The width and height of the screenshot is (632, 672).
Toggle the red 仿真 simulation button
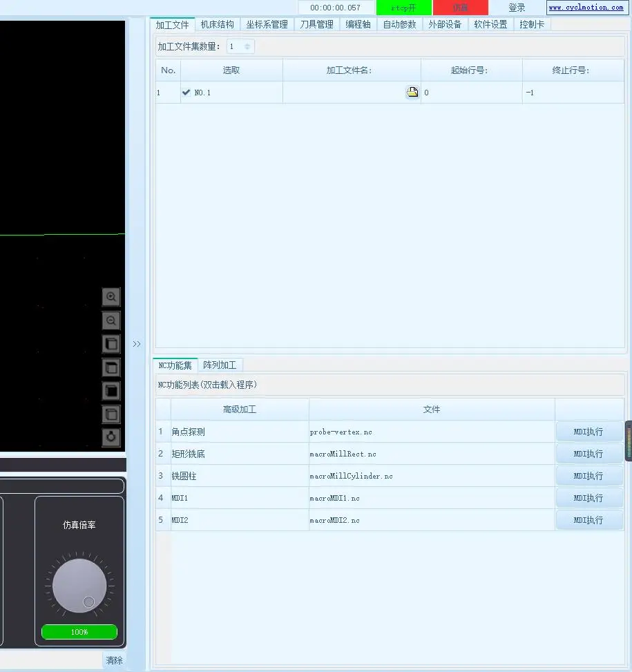461,8
